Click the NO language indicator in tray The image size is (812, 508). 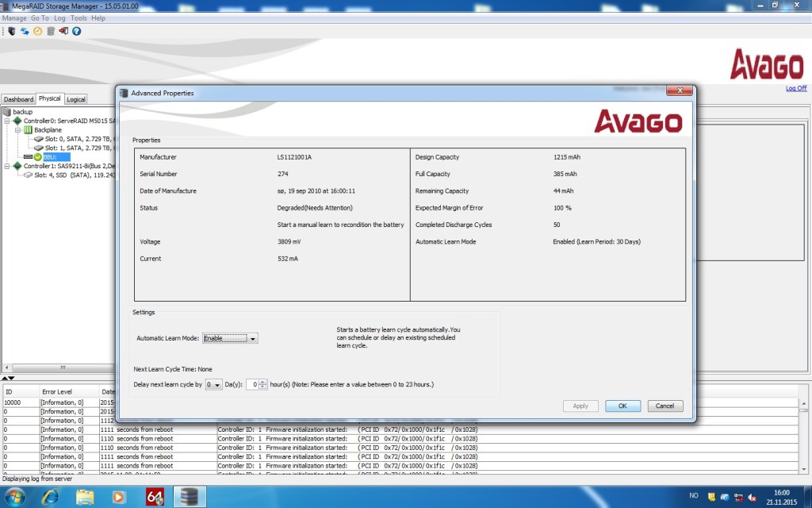coord(693,495)
